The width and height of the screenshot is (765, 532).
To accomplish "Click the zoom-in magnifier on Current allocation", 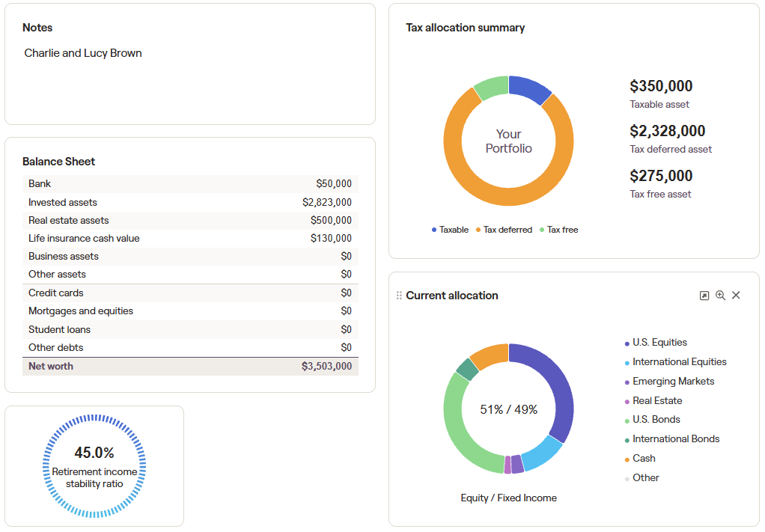I will (720, 296).
